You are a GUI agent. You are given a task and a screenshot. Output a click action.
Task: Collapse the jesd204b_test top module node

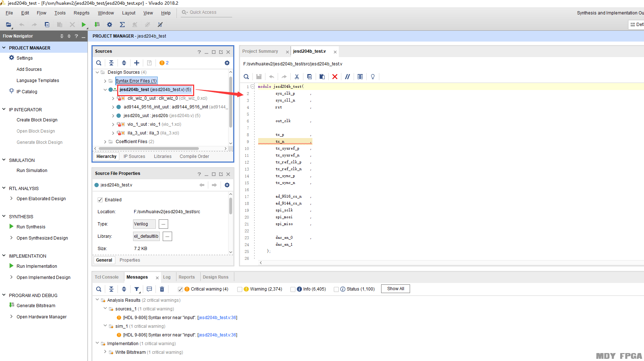[105, 90]
